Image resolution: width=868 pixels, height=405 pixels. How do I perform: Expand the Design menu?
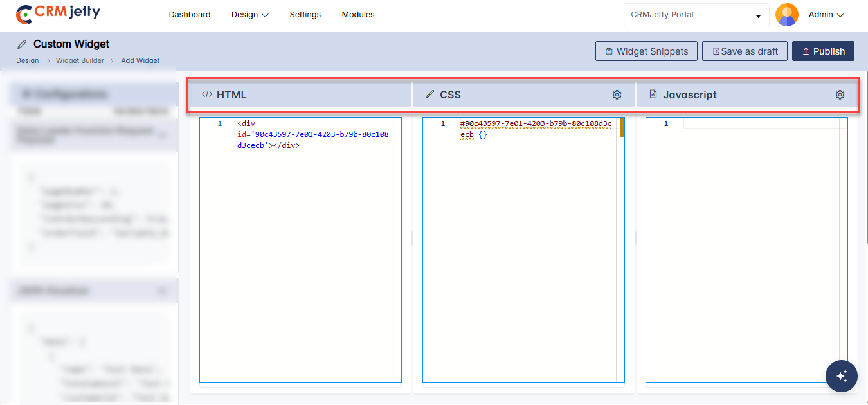pyautogui.click(x=249, y=15)
